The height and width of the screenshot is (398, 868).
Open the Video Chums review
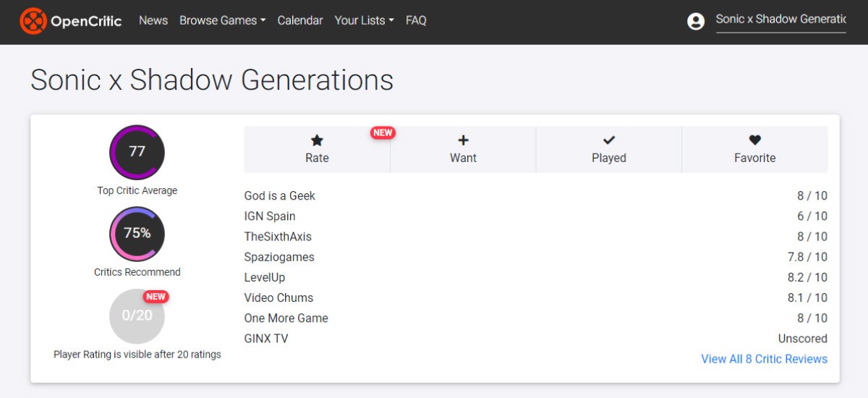(x=278, y=297)
